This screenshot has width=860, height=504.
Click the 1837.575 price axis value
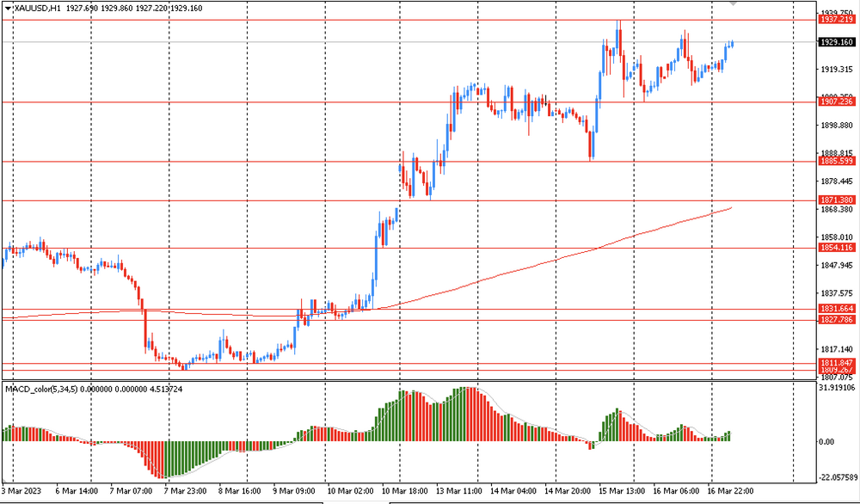[x=837, y=293]
